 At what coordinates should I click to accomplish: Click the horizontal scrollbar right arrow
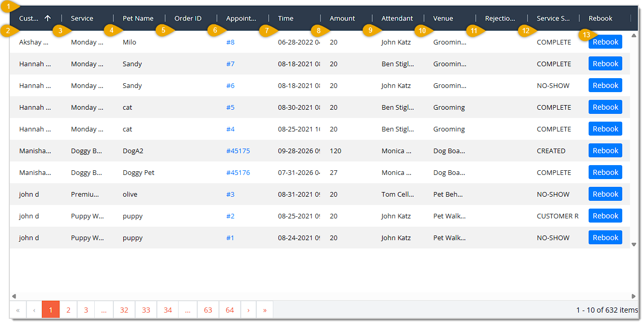[x=634, y=296]
